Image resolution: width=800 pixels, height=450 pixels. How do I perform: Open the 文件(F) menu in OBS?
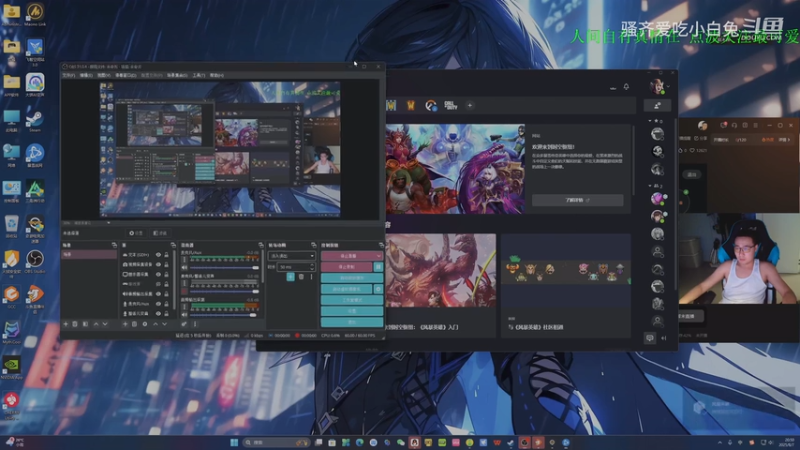(68, 76)
